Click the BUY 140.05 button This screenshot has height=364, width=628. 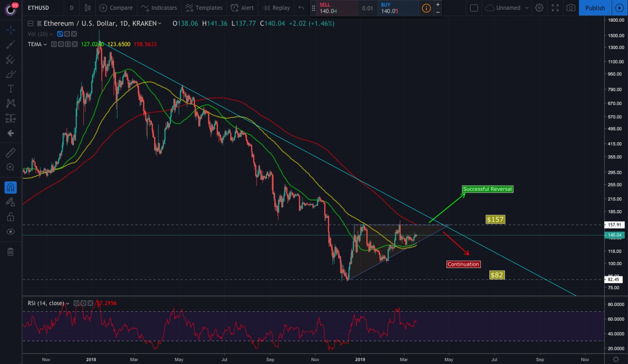click(398, 8)
